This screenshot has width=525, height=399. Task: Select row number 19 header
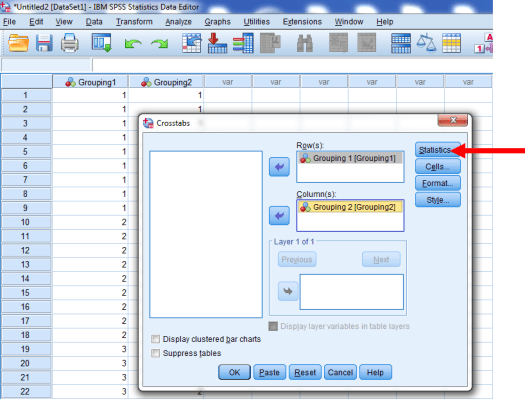click(x=26, y=349)
